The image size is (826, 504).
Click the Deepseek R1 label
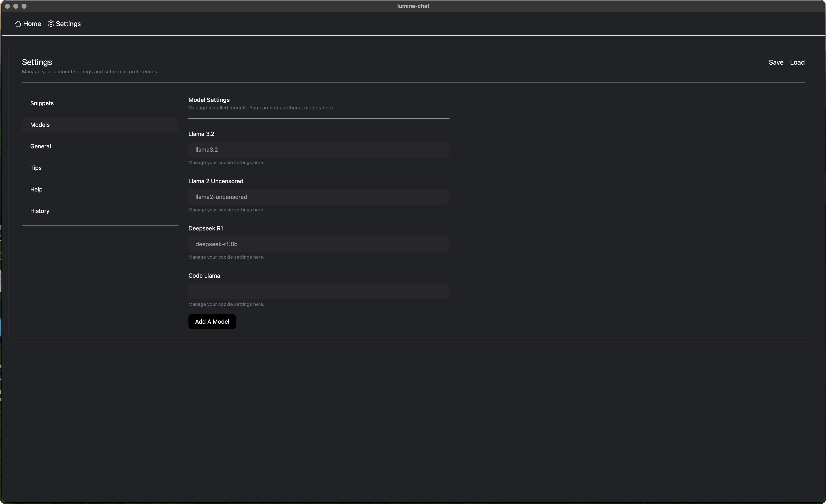click(205, 228)
